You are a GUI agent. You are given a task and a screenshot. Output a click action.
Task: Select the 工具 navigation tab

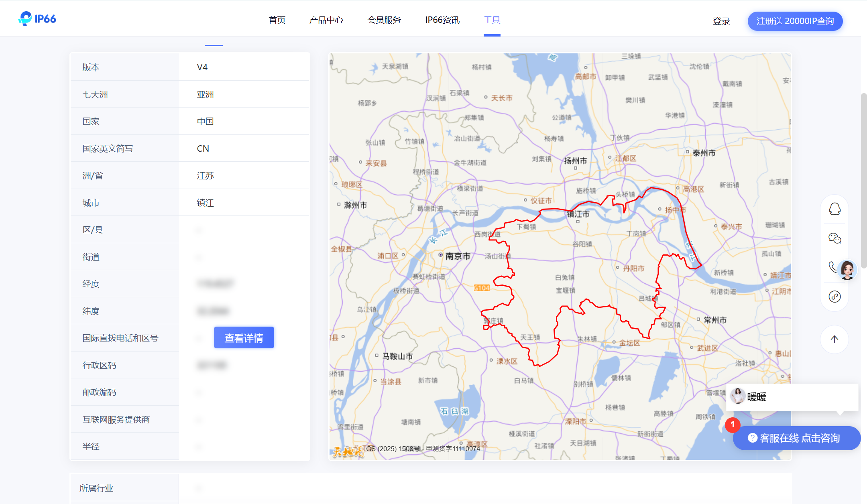tap(492, 20)
